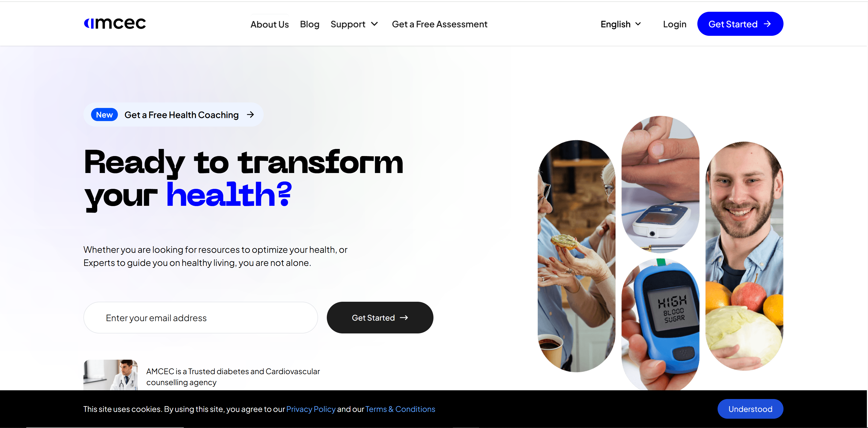868x428 pixels.
Task: Open the doctor thumbnail image
Action: click(x=110, y=375)
